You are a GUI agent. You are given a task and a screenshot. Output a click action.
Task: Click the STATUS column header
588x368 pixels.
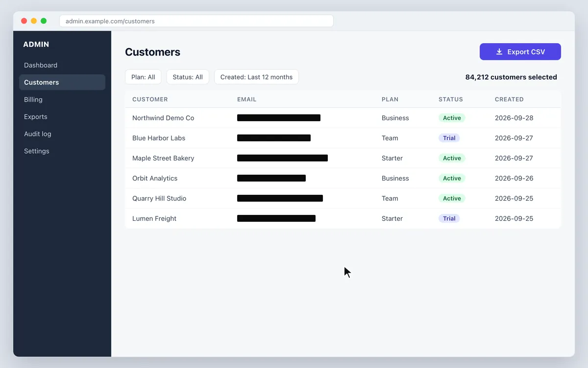pos(451,99)
